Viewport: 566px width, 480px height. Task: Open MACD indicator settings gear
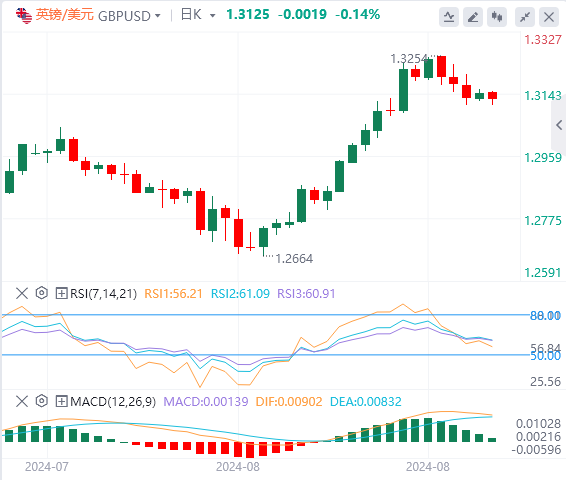tap(42, 401)
